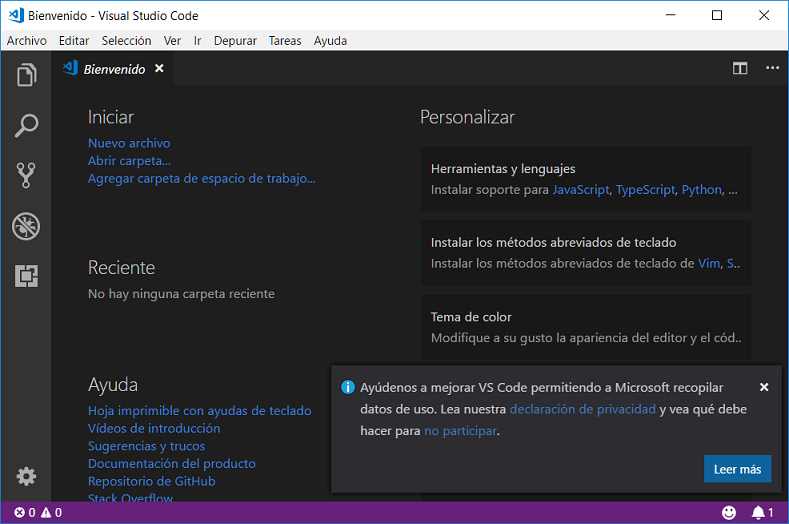
Task: Open the Source Control branch icon
Action: click(26, 175)
